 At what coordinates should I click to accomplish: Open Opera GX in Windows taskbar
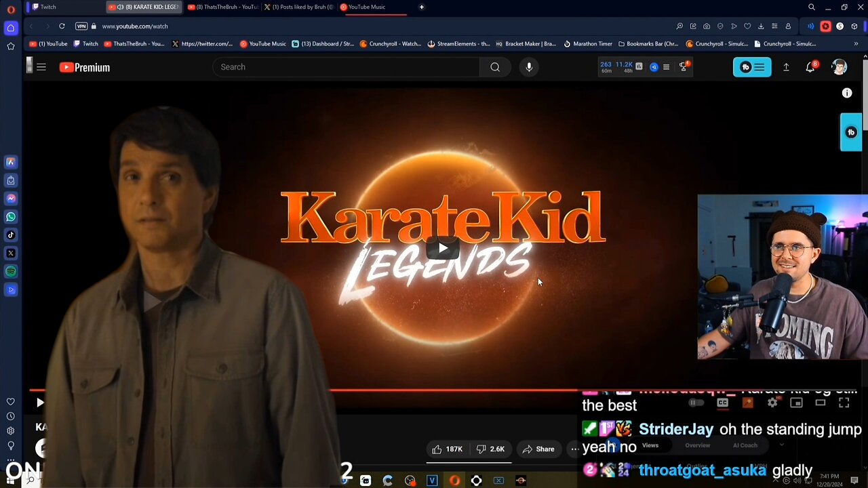(x=454, y=481)
